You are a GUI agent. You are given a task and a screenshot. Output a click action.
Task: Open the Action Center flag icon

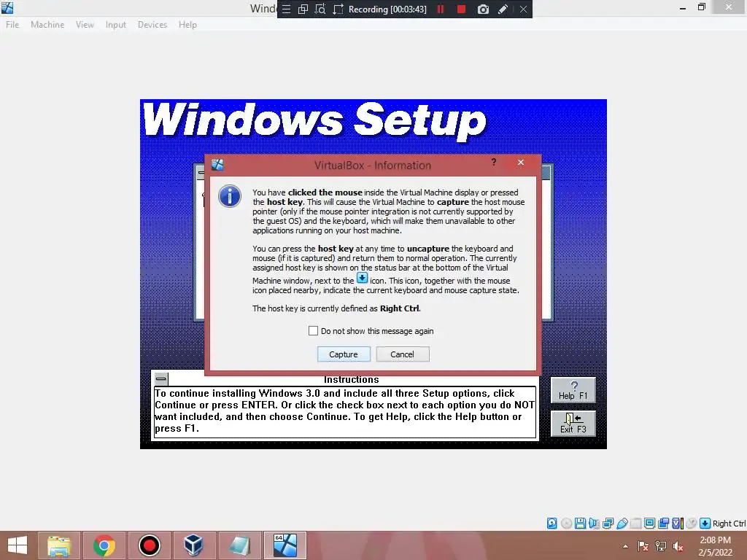pyautogui.click(x=643, y=546)
